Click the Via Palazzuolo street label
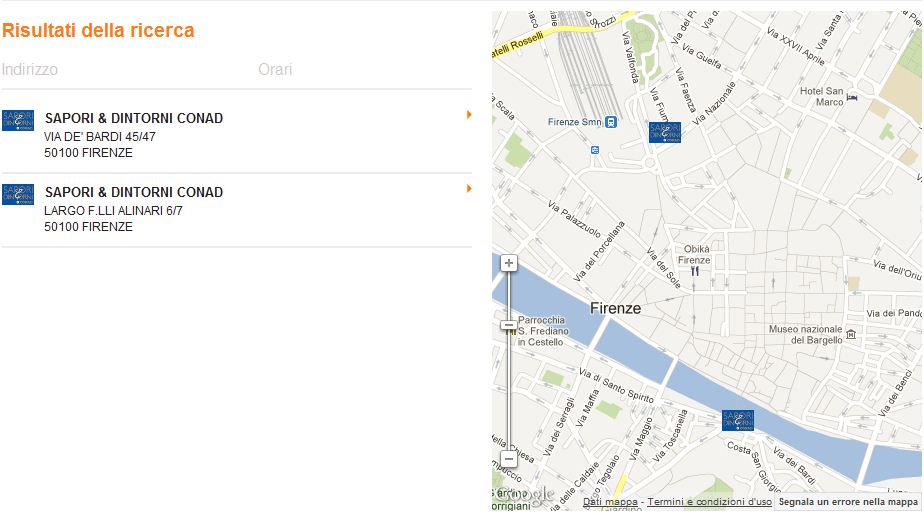Image resolution: width=924 pixels, height=515 pixels. point(574,219)
